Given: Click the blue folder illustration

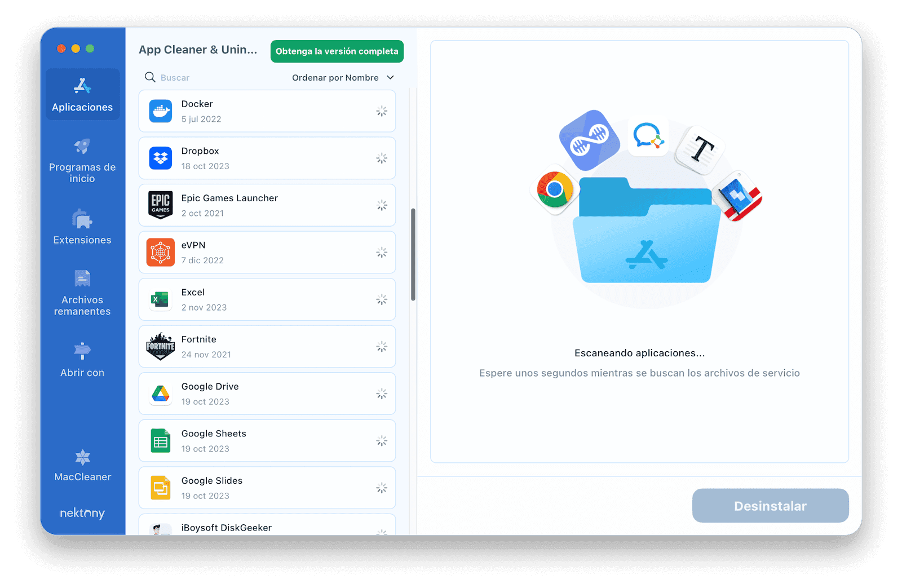Looking at the screenshot, I should coord(646,230).
